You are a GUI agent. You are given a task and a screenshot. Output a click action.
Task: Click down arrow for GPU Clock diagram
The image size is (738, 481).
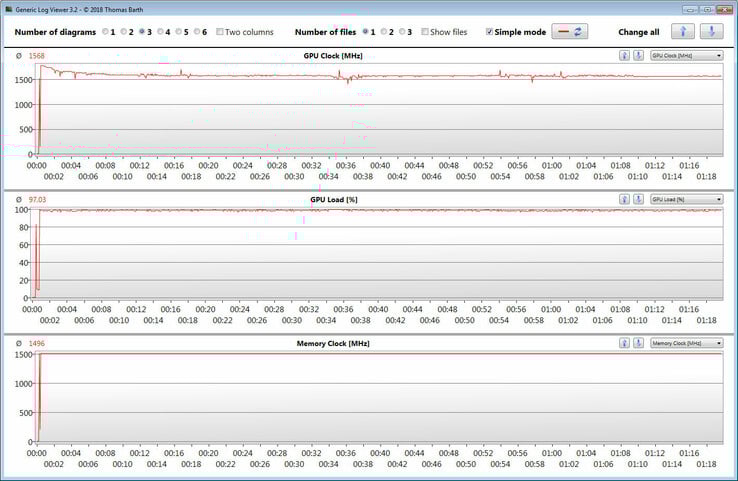click(638, 56)
